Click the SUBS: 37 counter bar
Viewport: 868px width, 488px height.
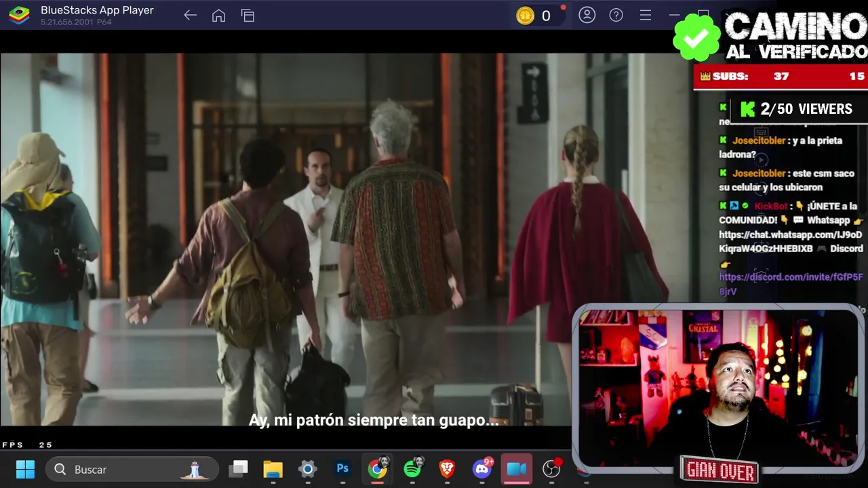coord(781,77)
